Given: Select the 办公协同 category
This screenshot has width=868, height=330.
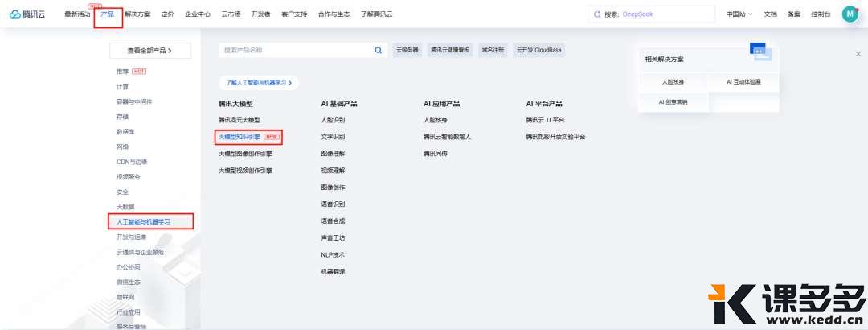Looking at the screenshot, I should tap(128, 266).
